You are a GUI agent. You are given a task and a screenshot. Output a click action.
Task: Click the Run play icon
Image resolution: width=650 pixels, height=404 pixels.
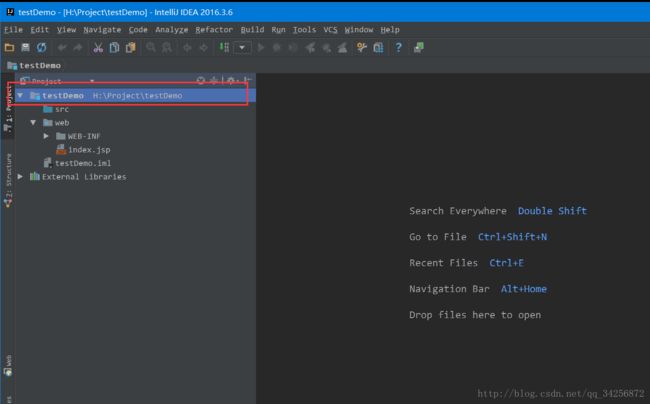[x=261, y=48]
